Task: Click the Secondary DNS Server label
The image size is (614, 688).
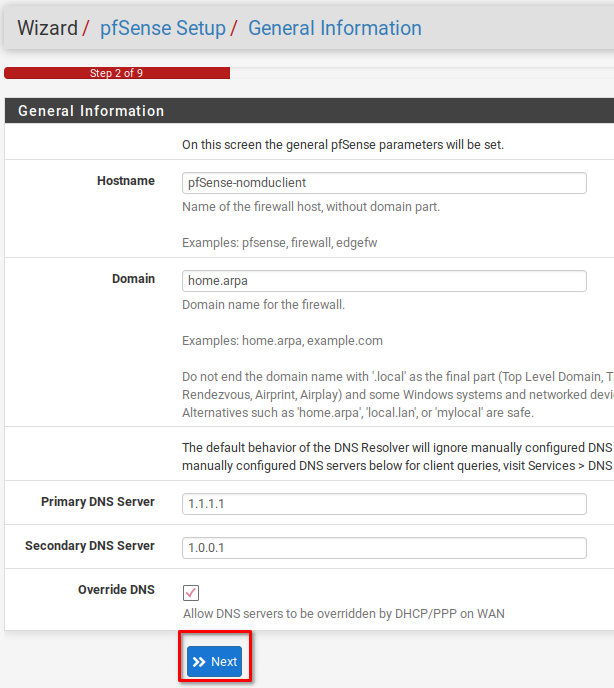Action: tap(90, 546)
